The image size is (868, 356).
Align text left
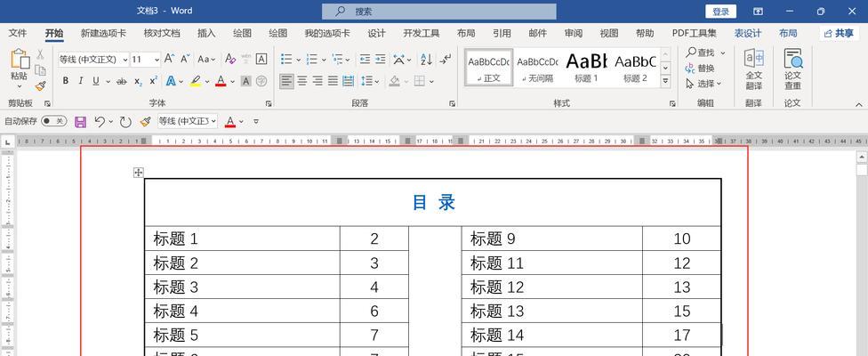pos(286,81)
